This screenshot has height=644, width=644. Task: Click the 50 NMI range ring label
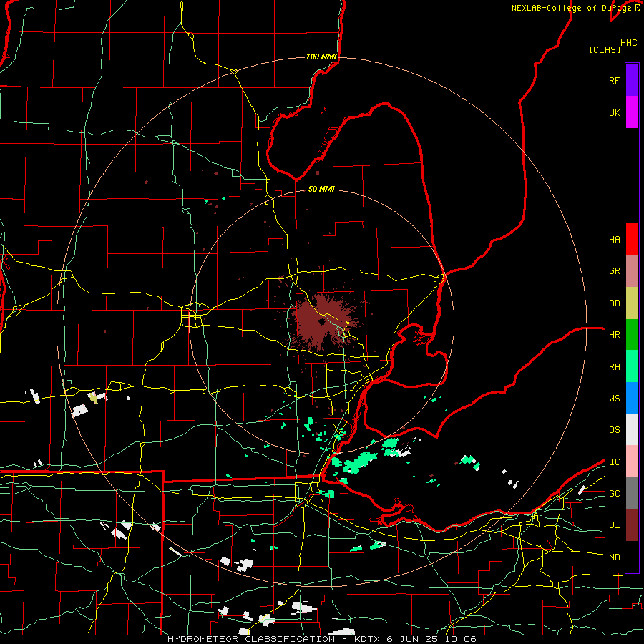click(321, 189)
